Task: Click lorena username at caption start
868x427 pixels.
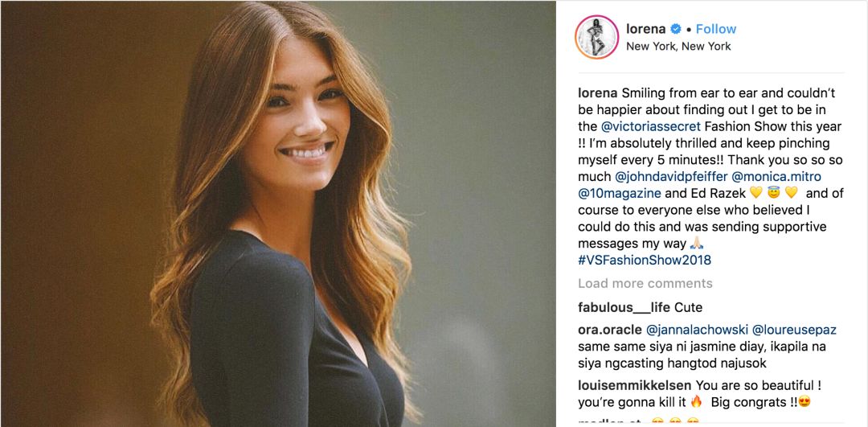Action: [595, 92]
